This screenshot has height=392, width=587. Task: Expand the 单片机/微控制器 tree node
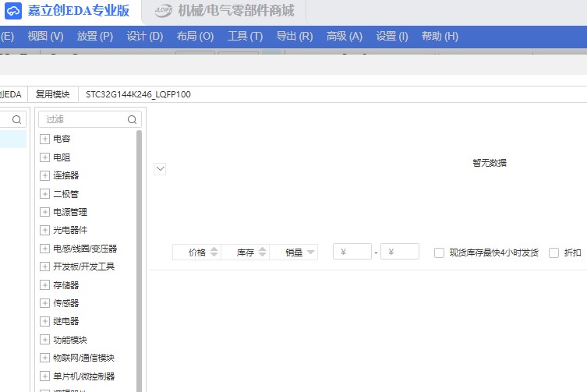click(44, 376)
